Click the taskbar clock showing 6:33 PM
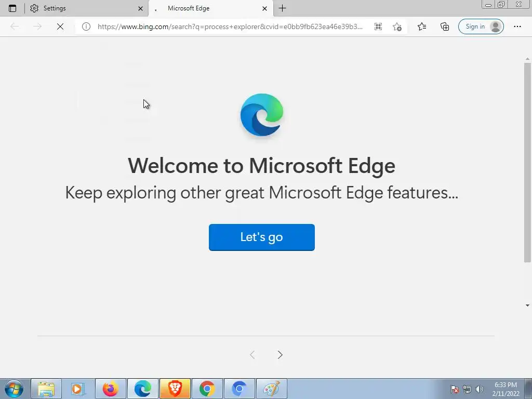The width and height of the screenshot is (532, 399). 506,389
